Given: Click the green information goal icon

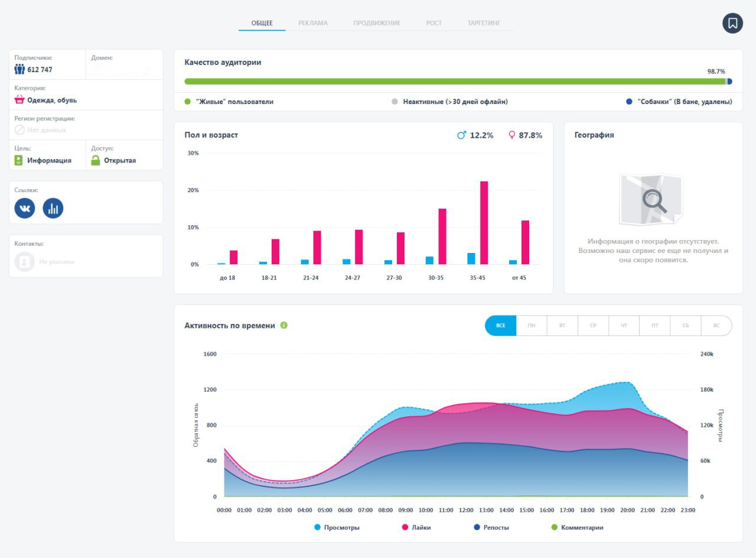Looking at the screenshot, I should click(18, 160).
